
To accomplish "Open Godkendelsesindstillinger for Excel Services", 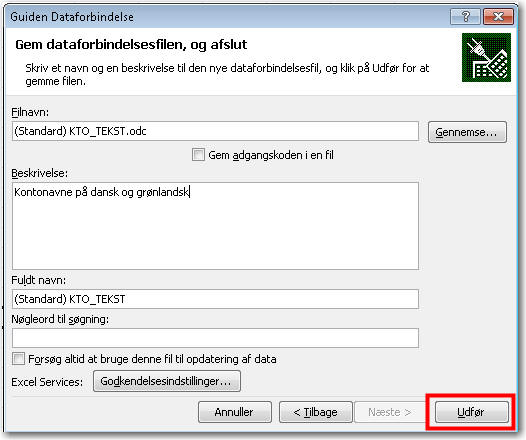I will click(167, 381).
